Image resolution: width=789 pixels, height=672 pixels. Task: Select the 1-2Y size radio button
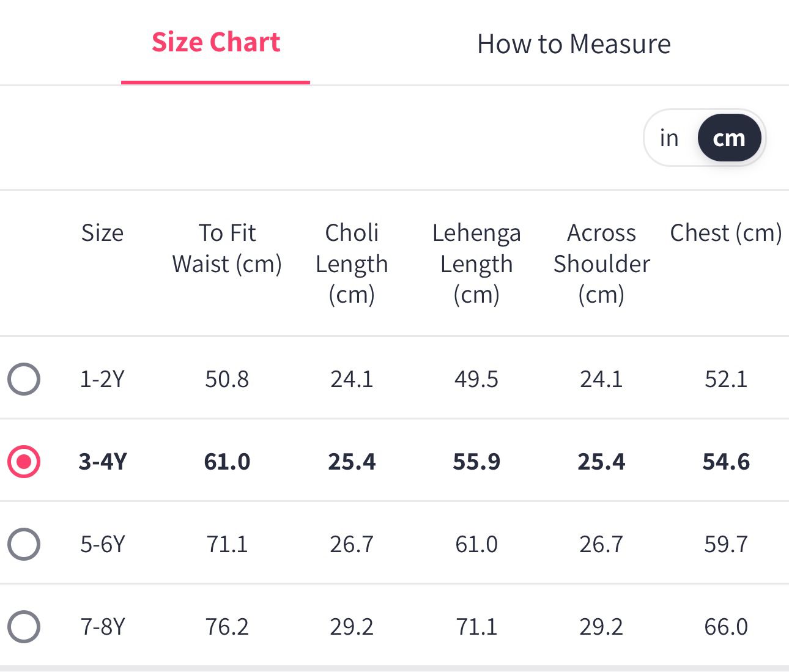(x=24, y=379)
